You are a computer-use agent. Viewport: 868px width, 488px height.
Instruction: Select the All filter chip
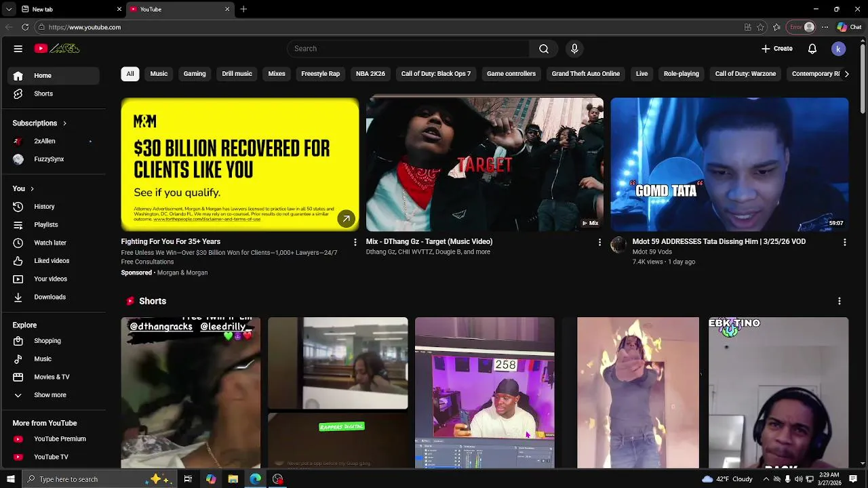coord(130,74)
